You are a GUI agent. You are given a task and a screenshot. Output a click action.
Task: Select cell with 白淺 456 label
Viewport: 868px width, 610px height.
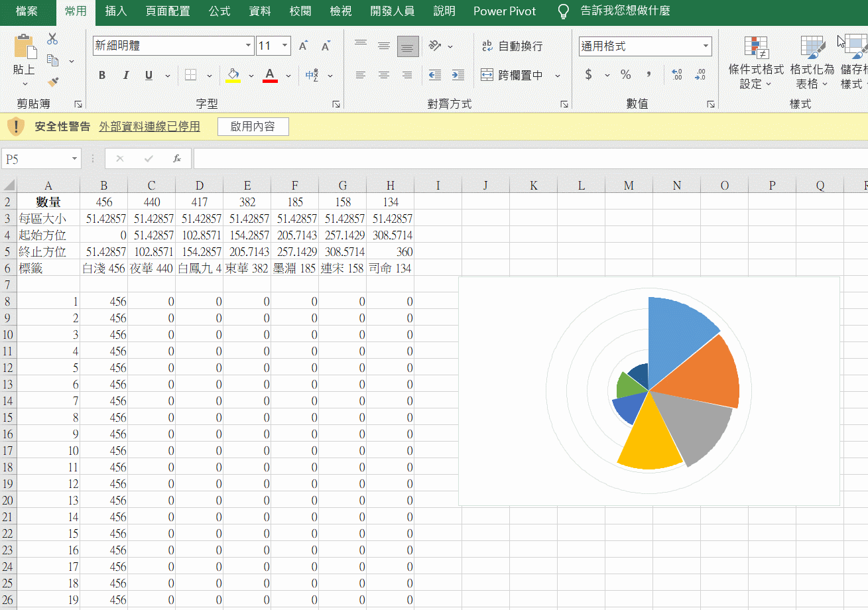point(104,269)
